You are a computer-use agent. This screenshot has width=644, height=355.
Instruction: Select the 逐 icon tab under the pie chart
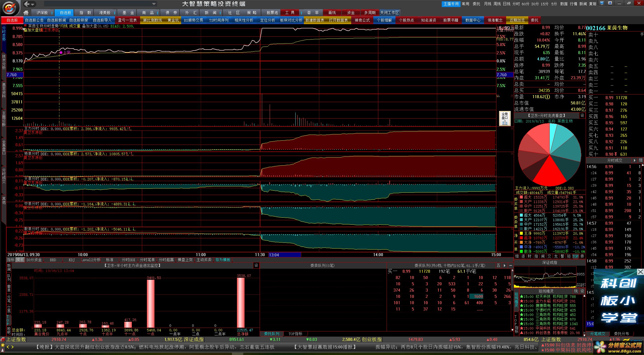(523, 256)
